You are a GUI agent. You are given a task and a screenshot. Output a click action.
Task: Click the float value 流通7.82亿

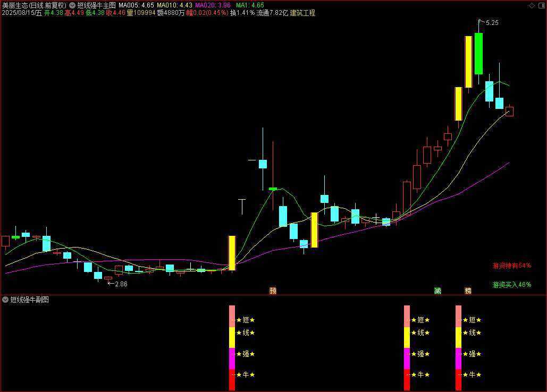[x=272, y=13]
